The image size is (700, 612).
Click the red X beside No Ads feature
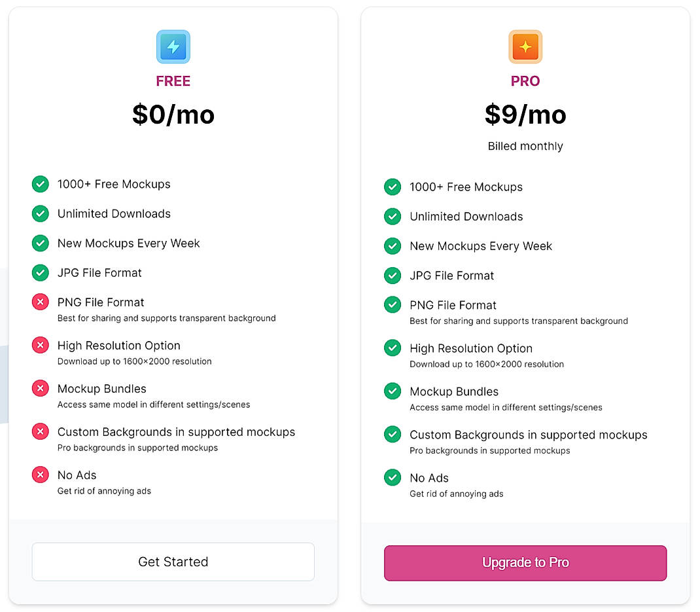click(x=40, y=475)
